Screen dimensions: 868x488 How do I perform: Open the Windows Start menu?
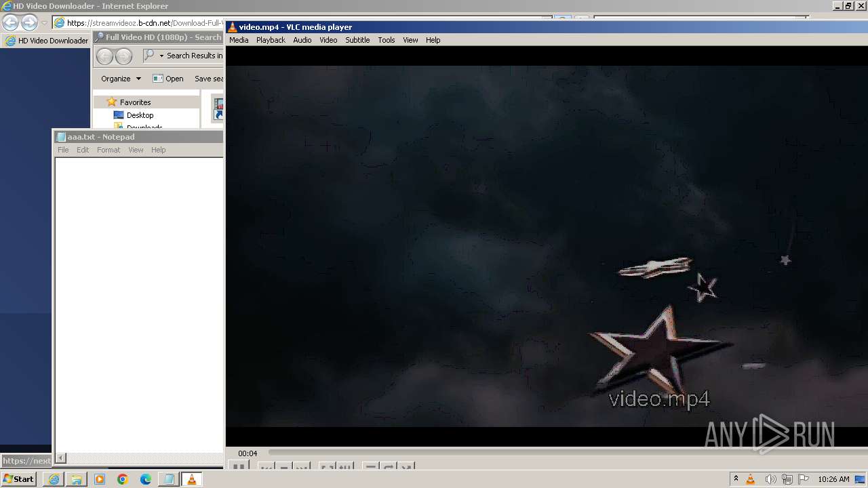click(19, 479)
